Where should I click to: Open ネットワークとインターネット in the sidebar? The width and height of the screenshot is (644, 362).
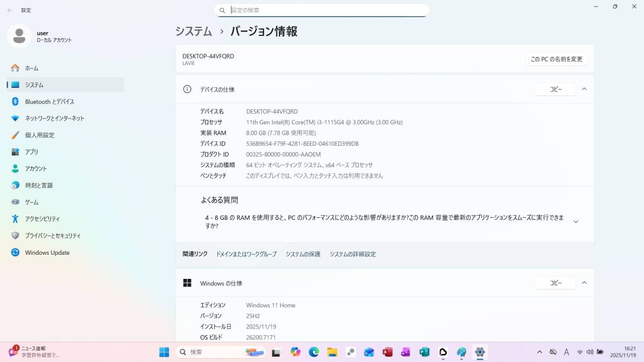(54, 118)
